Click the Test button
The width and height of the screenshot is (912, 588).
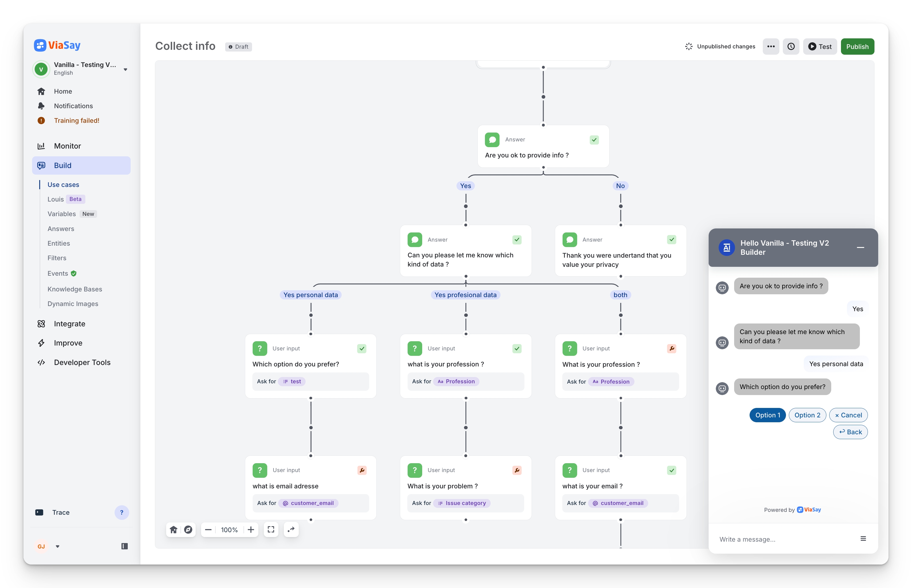click(819, 47)
